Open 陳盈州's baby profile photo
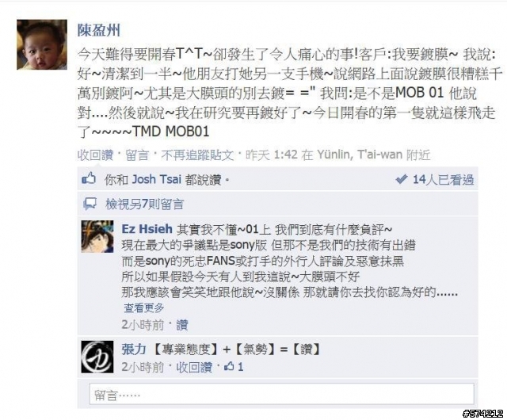Screen dimensions: 507x420 click(42, 44)
